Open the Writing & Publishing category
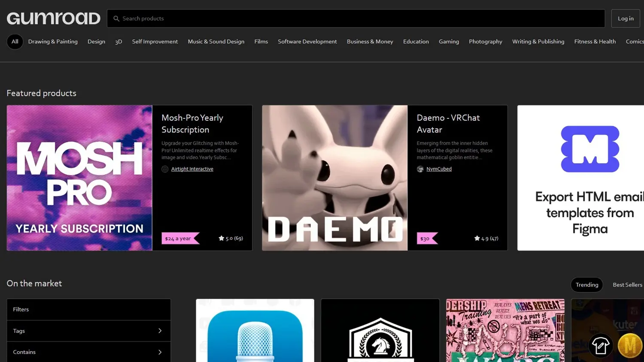644x362 pixels. [x=538, y=42]
